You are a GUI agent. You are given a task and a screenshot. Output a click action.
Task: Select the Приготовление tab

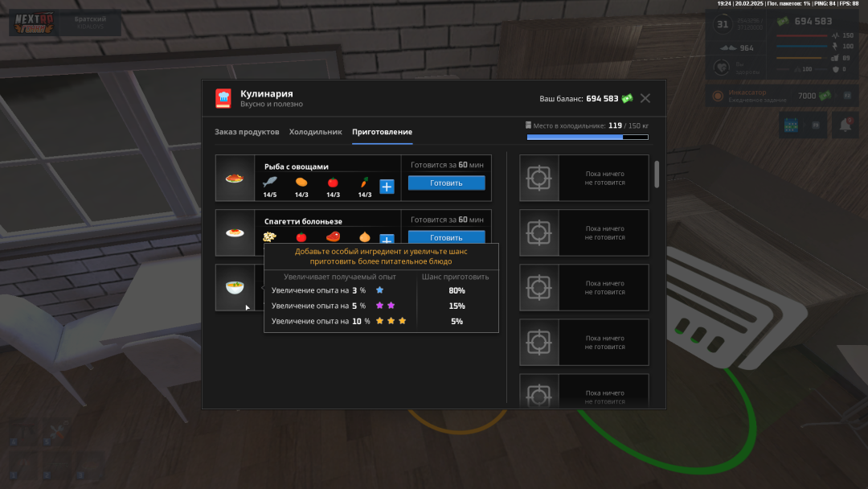coord(382,132)
